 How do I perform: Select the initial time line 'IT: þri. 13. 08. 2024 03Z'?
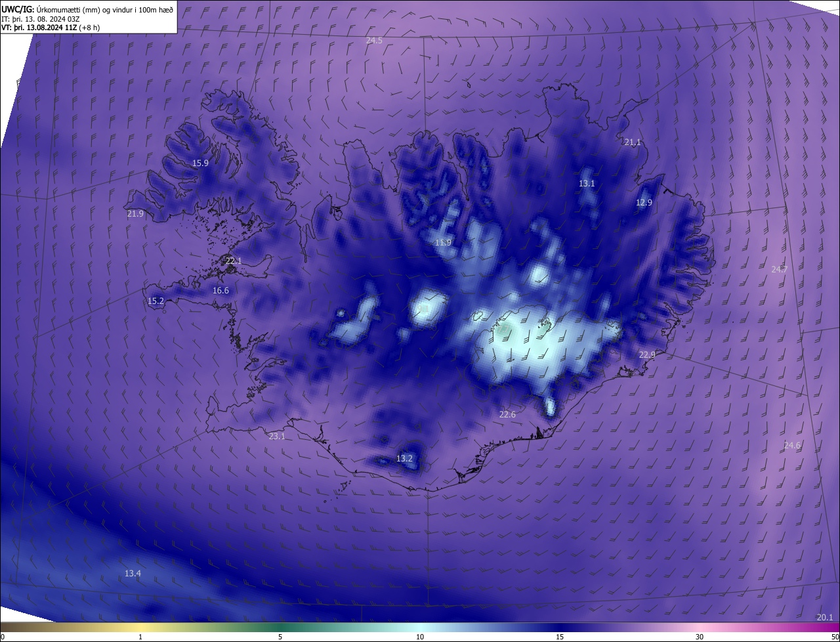click(x=42, y=19)
